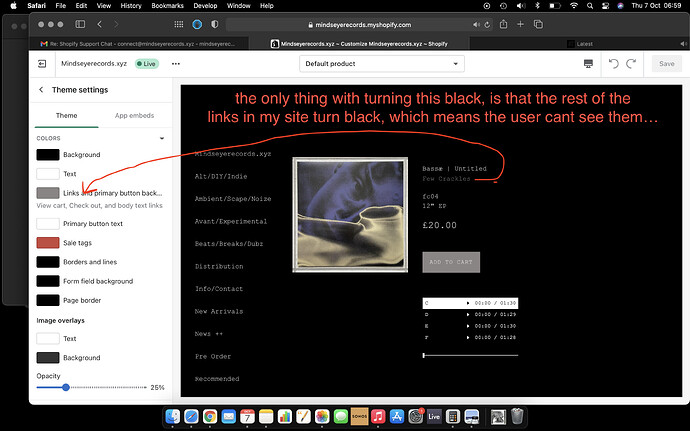Play track C in the audio player
Viewport: 690px width, 431px height.
click(x=468, y=303)
